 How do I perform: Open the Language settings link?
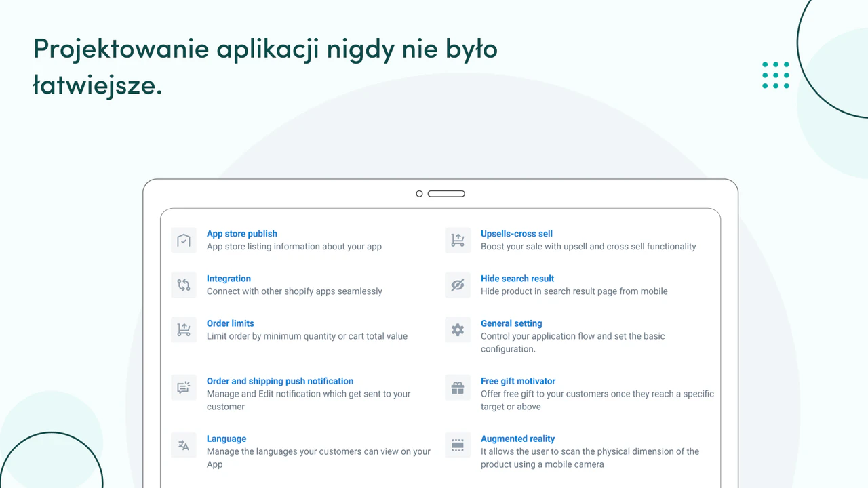(226, 439)
